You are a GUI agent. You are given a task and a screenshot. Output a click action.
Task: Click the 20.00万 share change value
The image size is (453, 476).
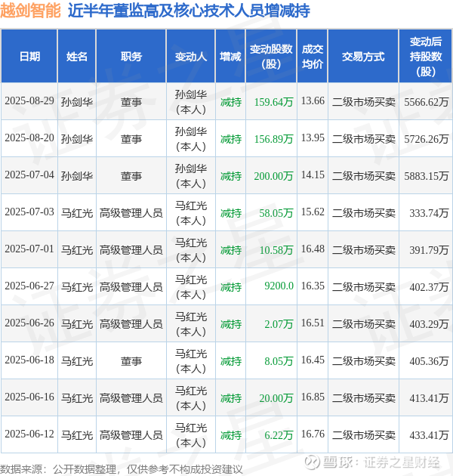tap(276, 398)
